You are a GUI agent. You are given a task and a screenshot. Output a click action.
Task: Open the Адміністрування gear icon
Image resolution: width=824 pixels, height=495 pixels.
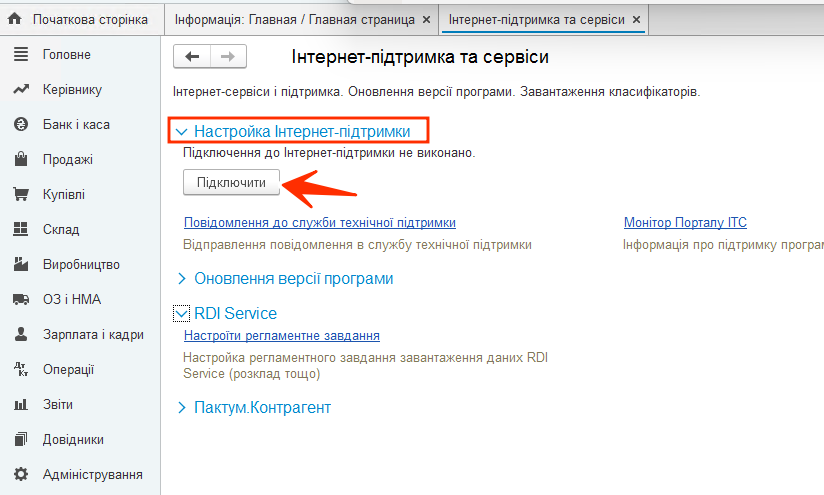tap(20, 475)
